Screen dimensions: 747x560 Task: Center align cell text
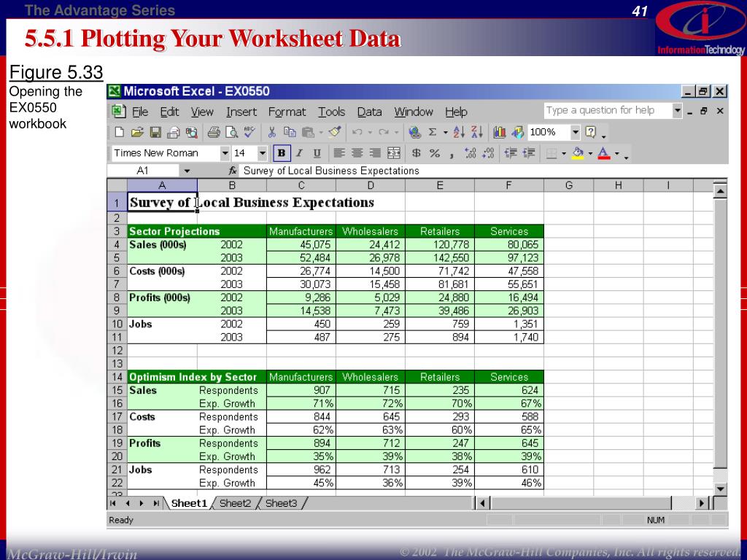(x=357, y=153)
